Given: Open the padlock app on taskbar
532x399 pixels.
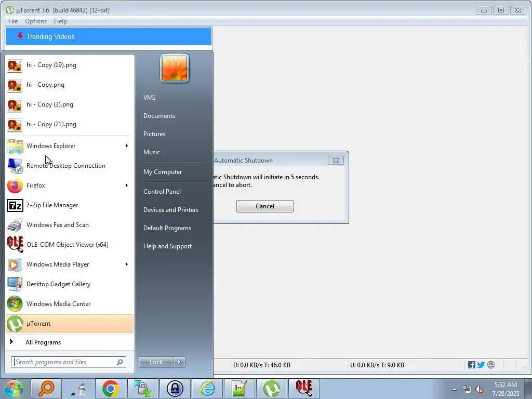Looking at the screenshot, I should point(175,389).
